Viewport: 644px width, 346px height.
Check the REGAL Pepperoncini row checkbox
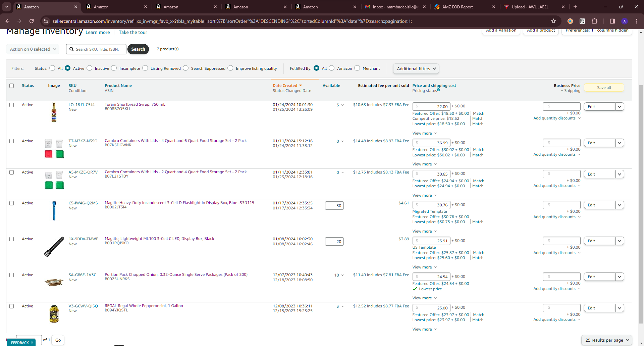(12, 306)
